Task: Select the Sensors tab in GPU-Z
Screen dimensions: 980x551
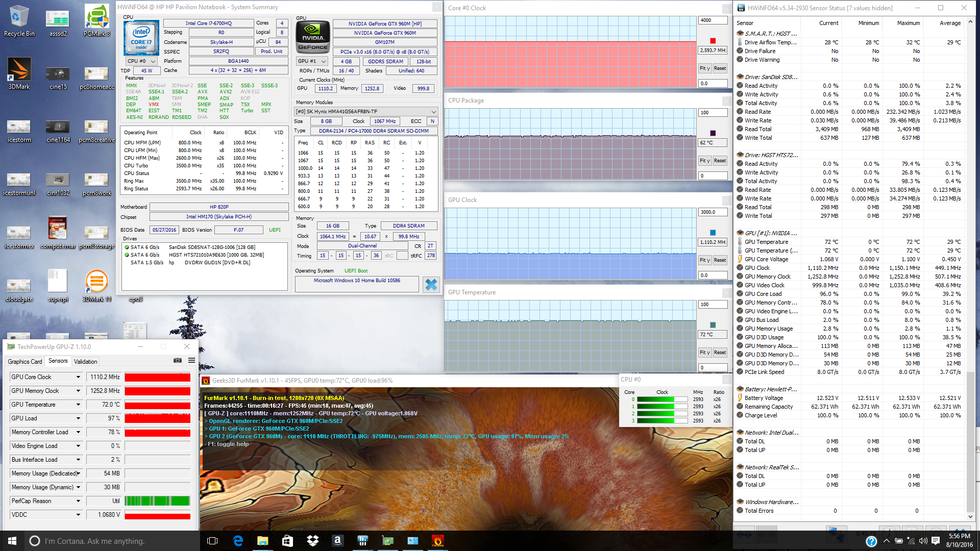Action: click(58, 361)
